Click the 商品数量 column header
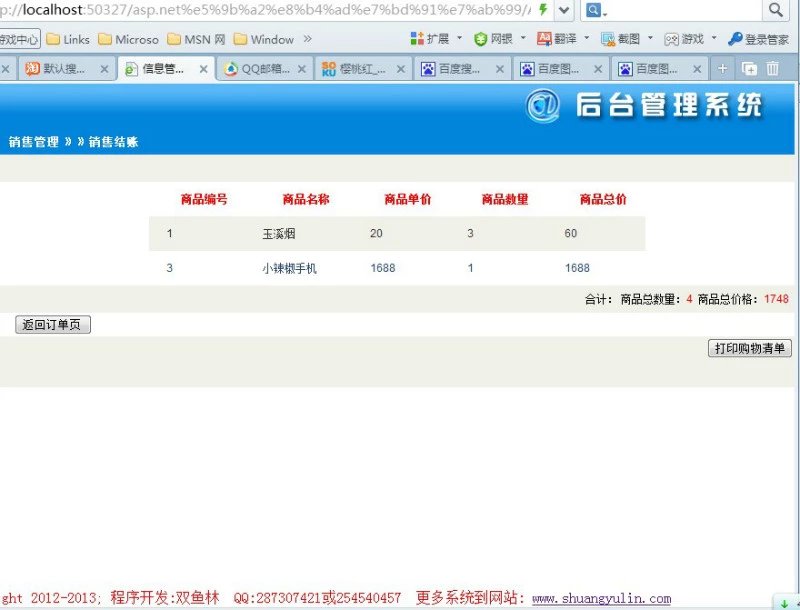 pos(505,199)
